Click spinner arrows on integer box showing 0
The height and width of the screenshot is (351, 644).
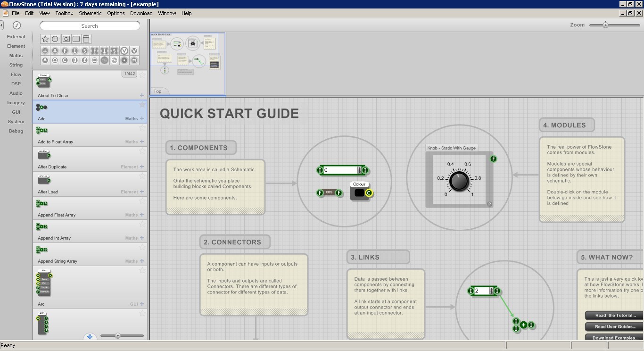click(360, 170)
